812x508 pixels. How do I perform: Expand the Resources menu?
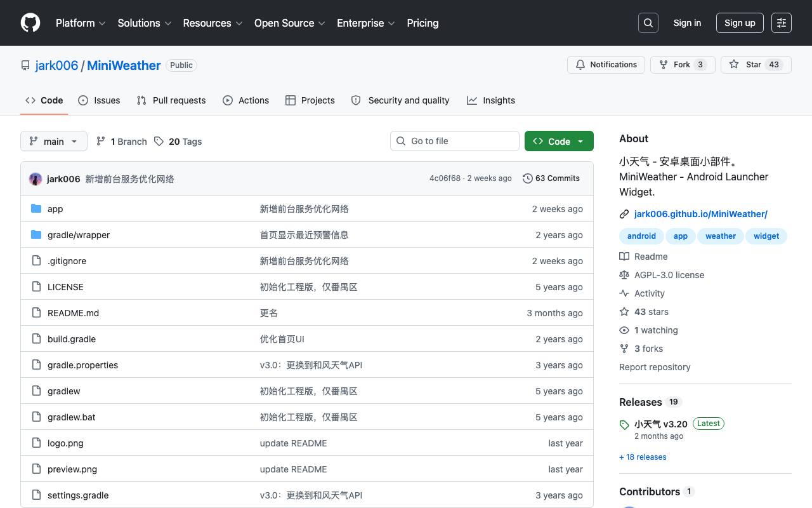[213, 23]
